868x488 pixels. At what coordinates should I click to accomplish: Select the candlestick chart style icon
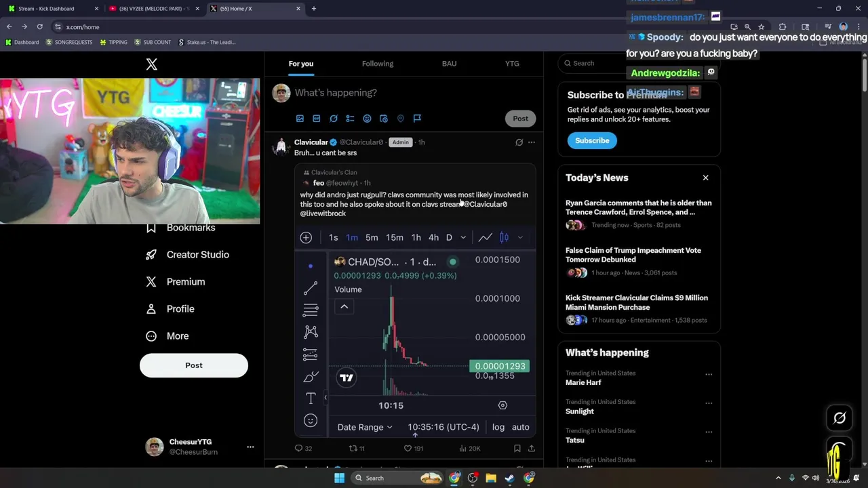tap(504, 237)
